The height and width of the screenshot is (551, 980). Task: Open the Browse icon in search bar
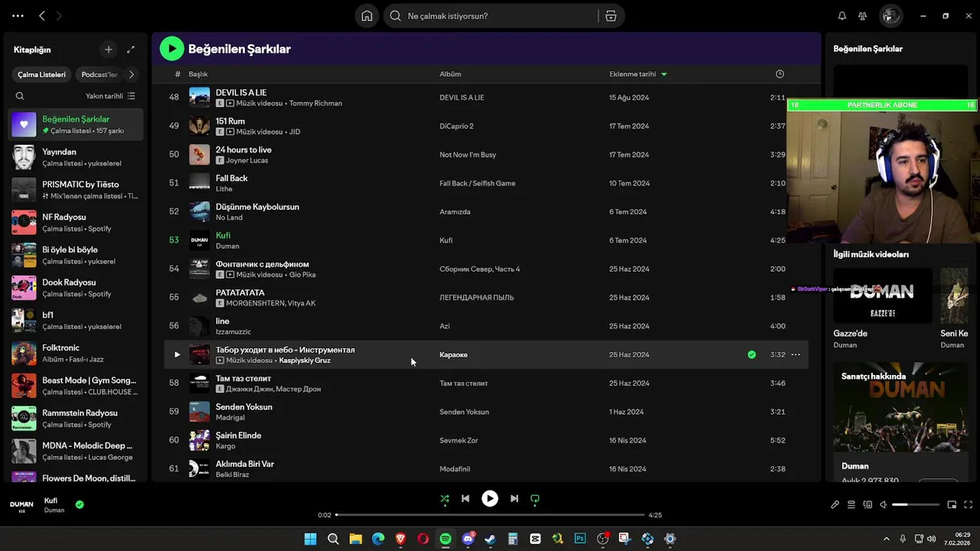pyautogui.click(x=610, y=16)
